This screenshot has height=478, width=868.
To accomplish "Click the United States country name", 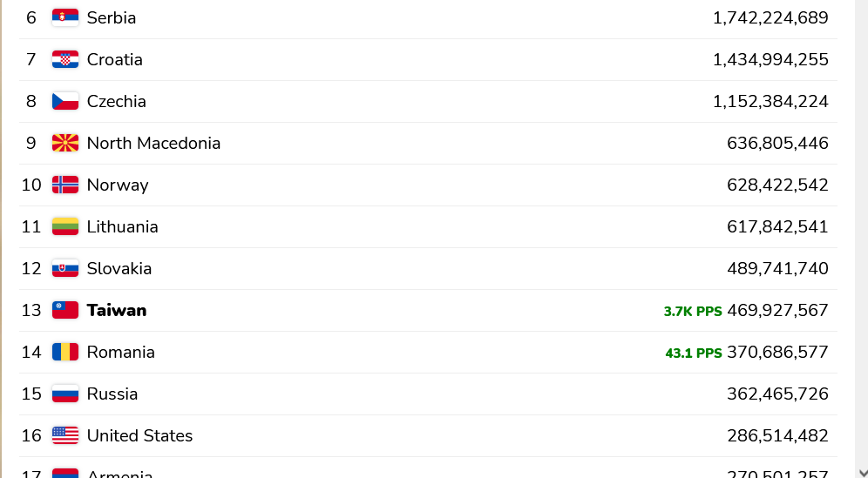I will tap(139, 435).
